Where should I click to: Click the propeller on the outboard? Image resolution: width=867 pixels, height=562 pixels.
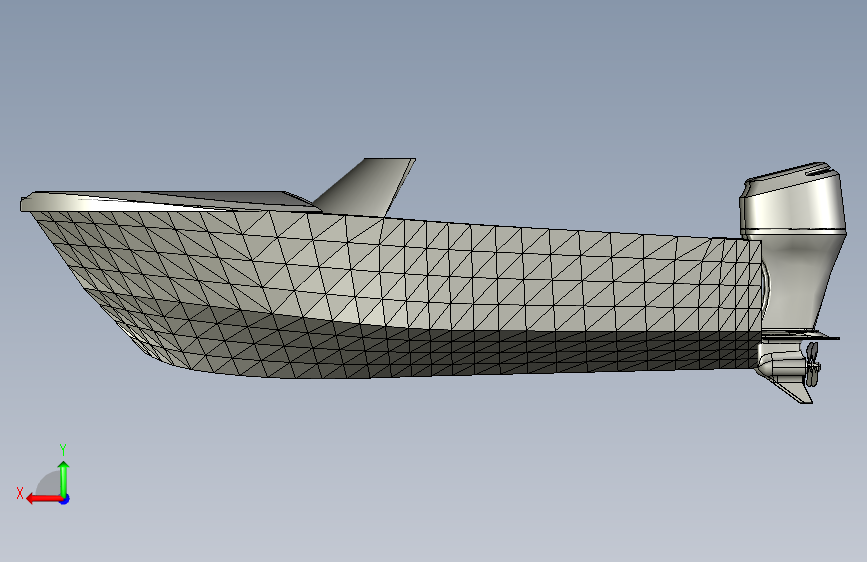[813, 364]
